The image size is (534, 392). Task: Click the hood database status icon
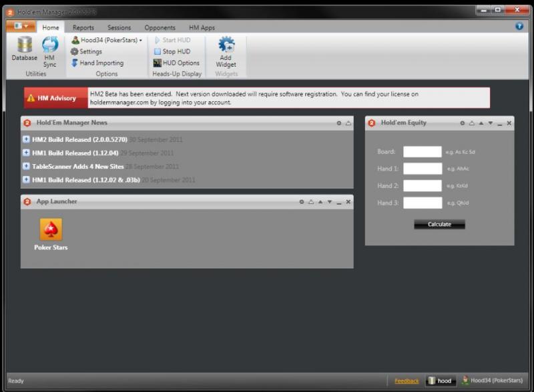[440, 381]
